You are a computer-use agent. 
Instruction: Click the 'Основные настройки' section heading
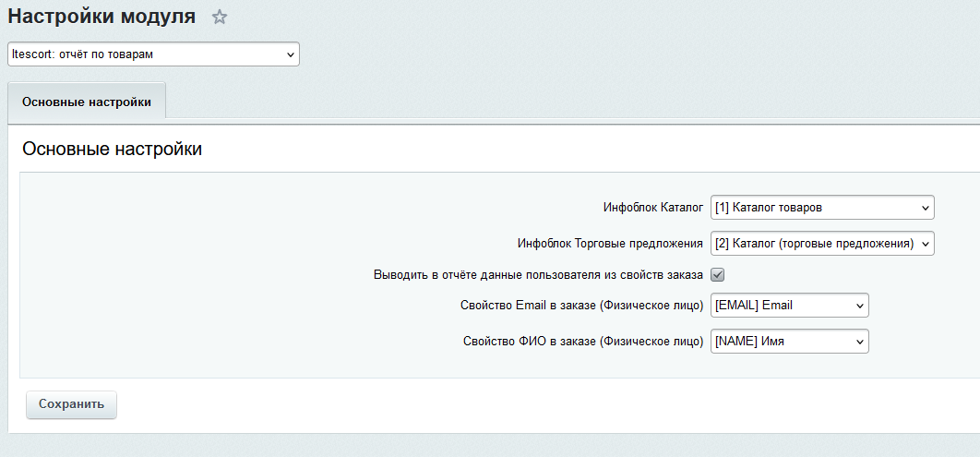(x=112, y=150)
